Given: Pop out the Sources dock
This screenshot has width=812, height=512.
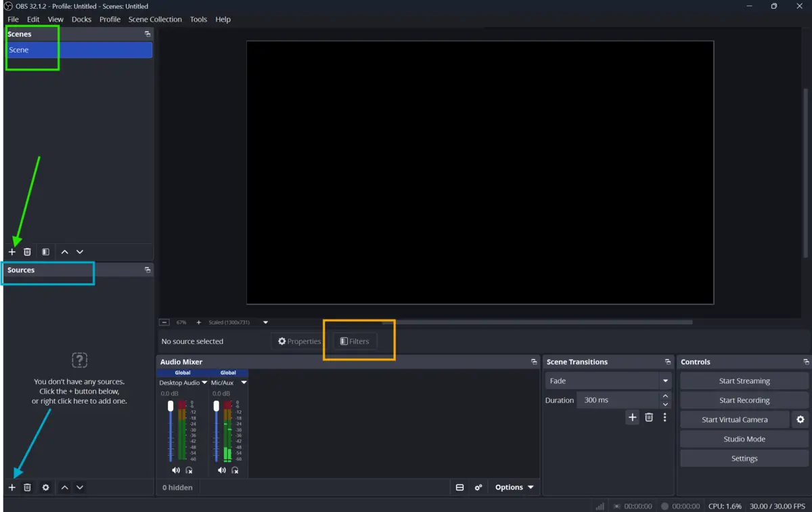Looking at the screenshot, I should point(148,270).
